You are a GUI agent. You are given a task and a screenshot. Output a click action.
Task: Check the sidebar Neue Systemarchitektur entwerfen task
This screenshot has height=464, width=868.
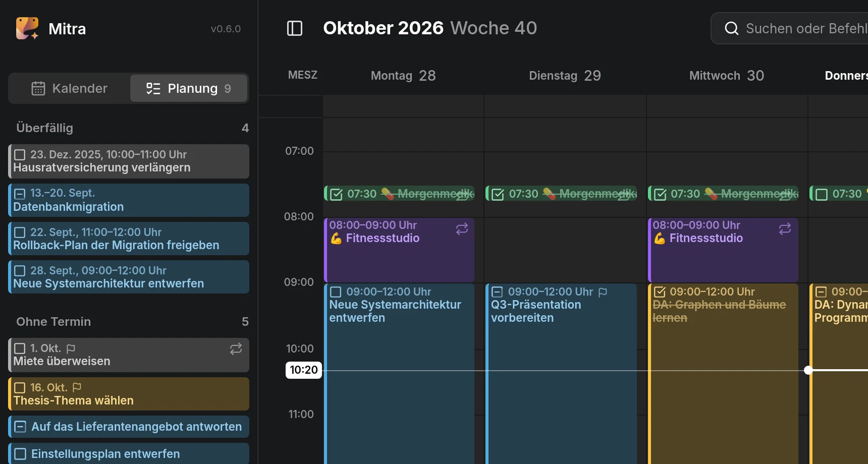20,271
